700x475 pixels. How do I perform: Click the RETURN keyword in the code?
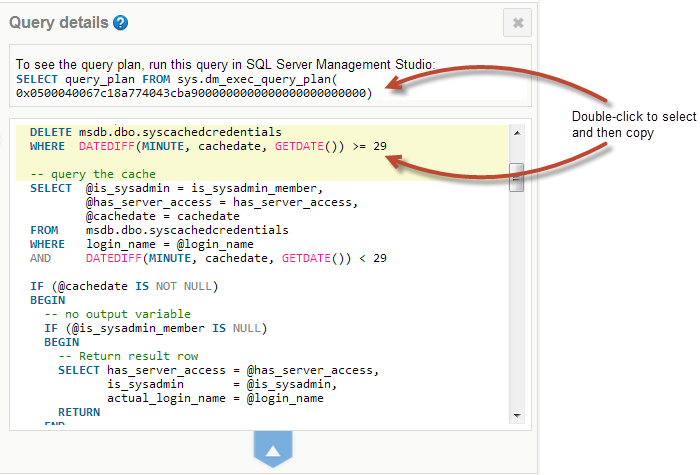click(x=79, y=411)
